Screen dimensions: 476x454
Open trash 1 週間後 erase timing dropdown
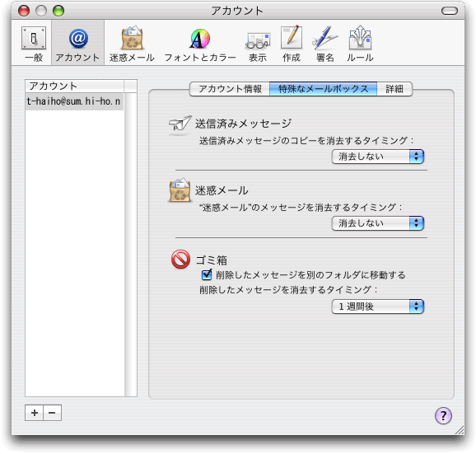point(378,307)
